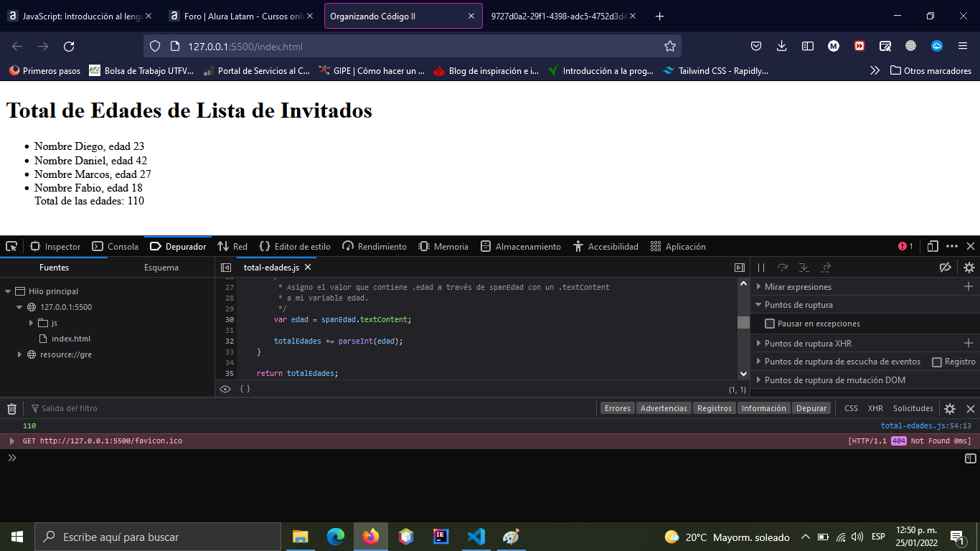Expand the resource://gre source node

(19, 354)
